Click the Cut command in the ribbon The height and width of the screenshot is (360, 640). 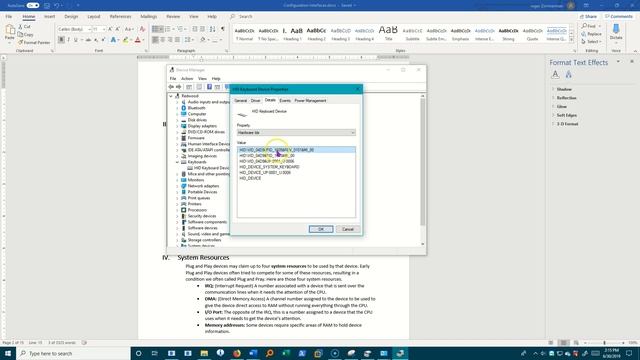pos(24,27)
